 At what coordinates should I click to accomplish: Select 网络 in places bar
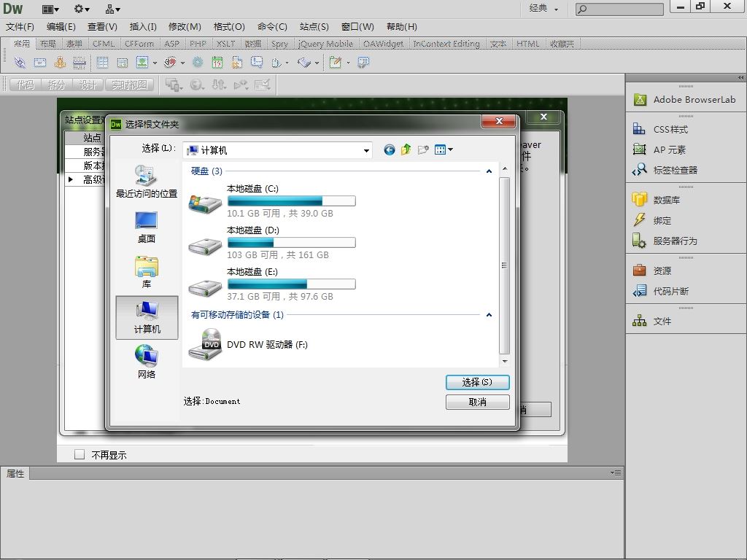147,362
